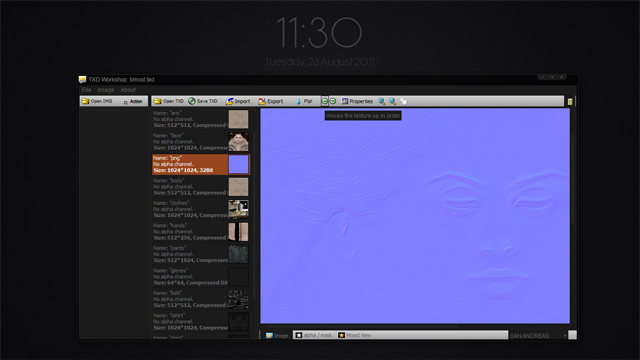
Task: Open the Action dropdown in IMG panel
Action: (133, 101)
